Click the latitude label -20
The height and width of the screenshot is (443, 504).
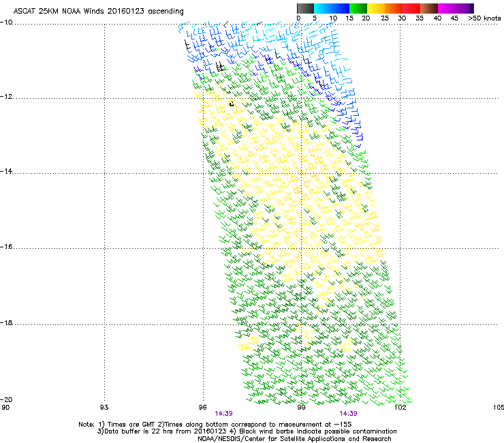pyautogui.click(x=6, y=399)
